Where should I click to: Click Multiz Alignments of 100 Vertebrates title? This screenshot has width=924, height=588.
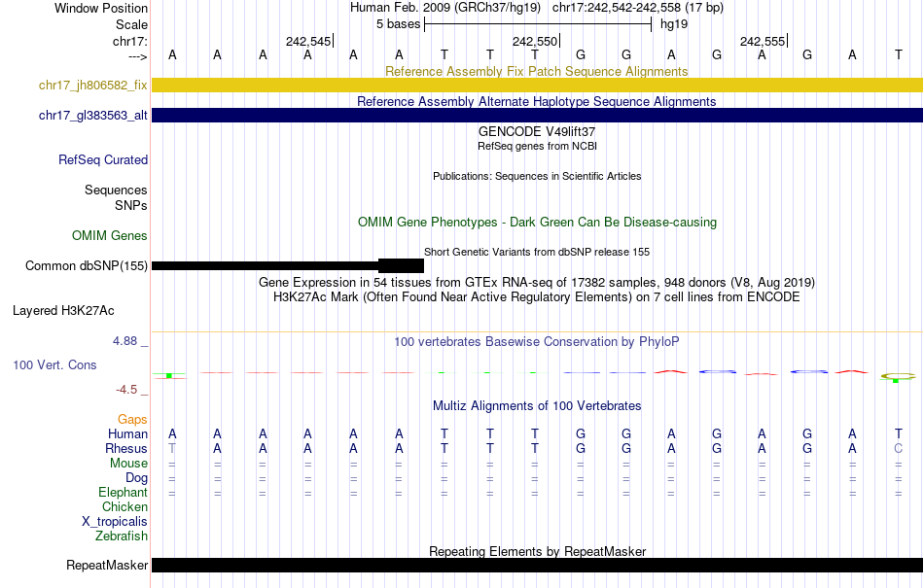point(537,405)
